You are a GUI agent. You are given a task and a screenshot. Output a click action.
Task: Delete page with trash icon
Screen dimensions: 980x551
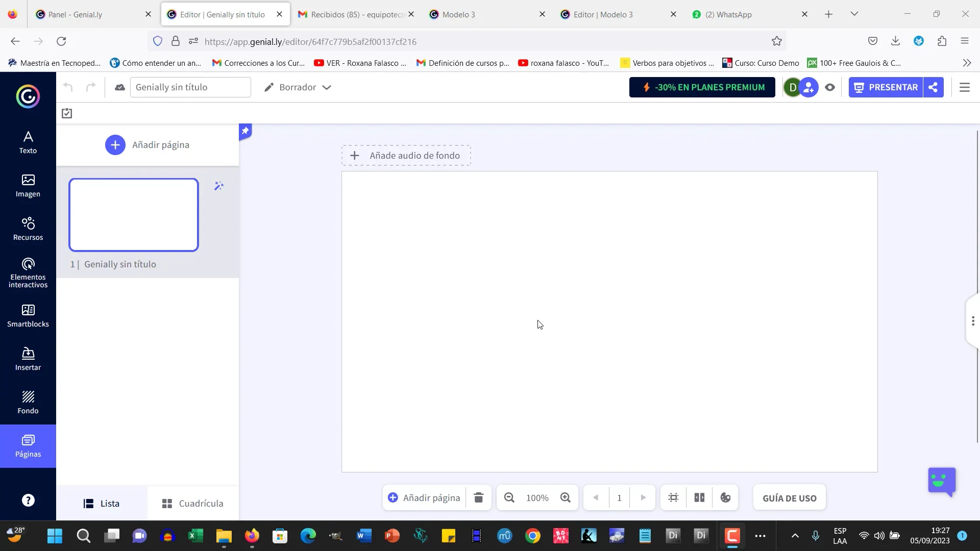(478, 497)
